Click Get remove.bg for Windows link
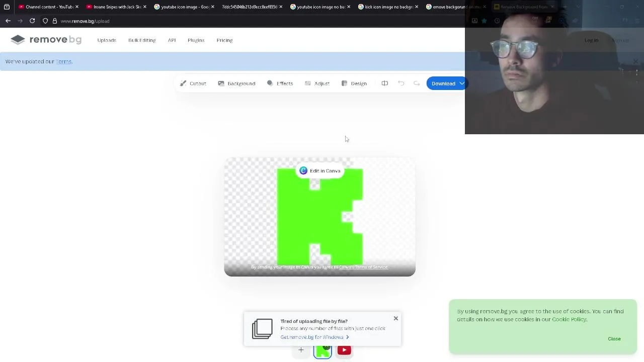644x362 pixels. point(314,337)
